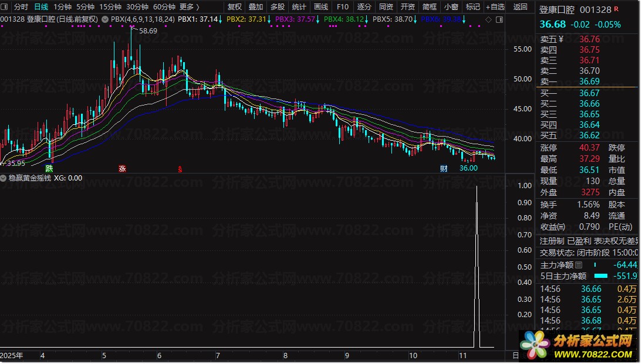Click the red 涨 marker on chart
Screen dimensions: 642x364
click(x=122, y=168)
